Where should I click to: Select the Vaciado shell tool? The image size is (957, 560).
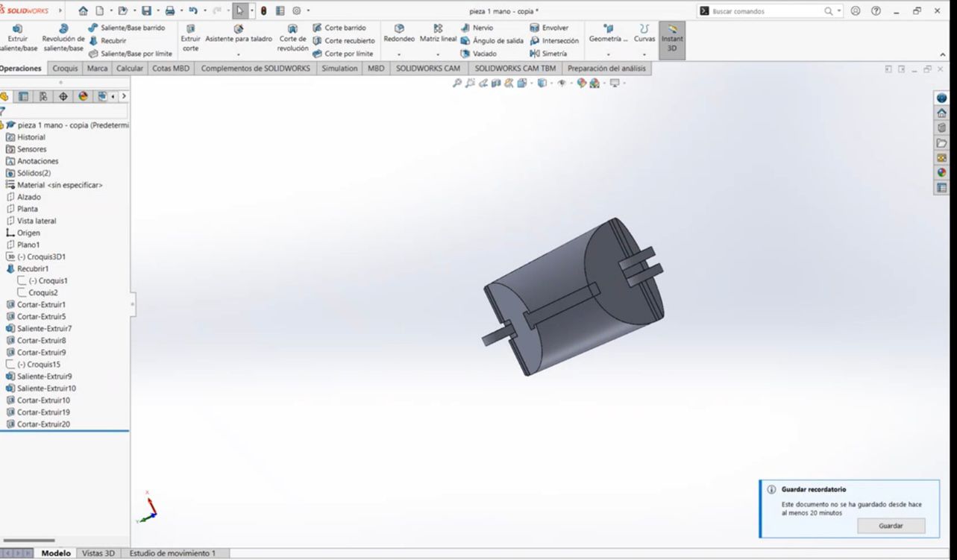[x=478, y=54]
